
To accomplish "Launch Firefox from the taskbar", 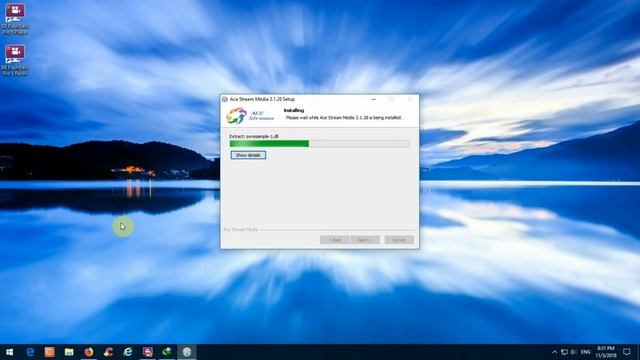I will pos(89,352).
